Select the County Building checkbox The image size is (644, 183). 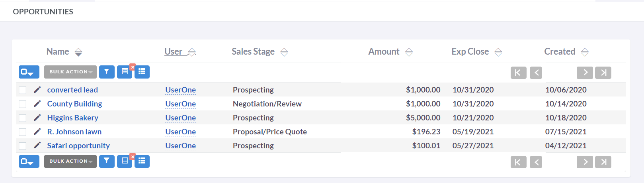(23, 104)
